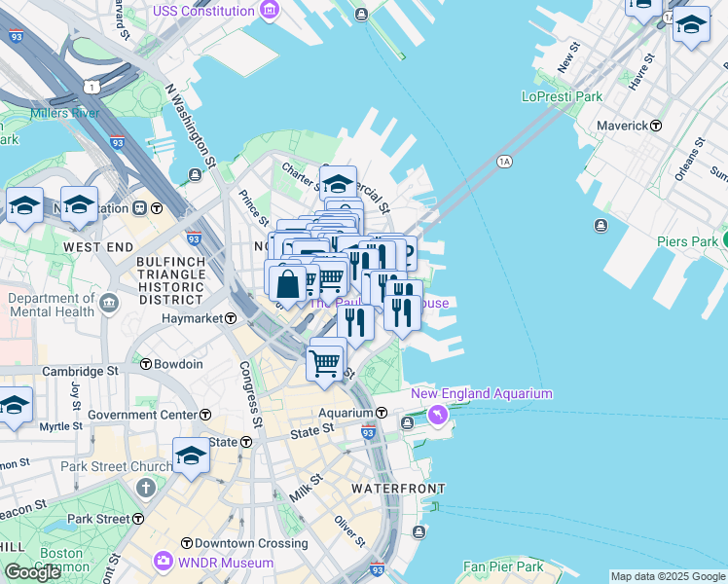Click the 'Department of Mental Health' label
This screenshot has height=584, width=728.
(x=52, y=305)
